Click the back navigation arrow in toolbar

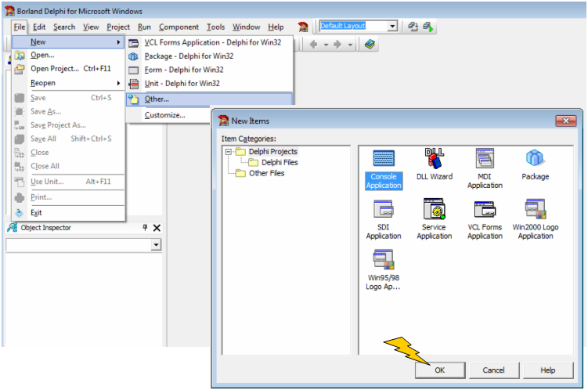(313, 45)
